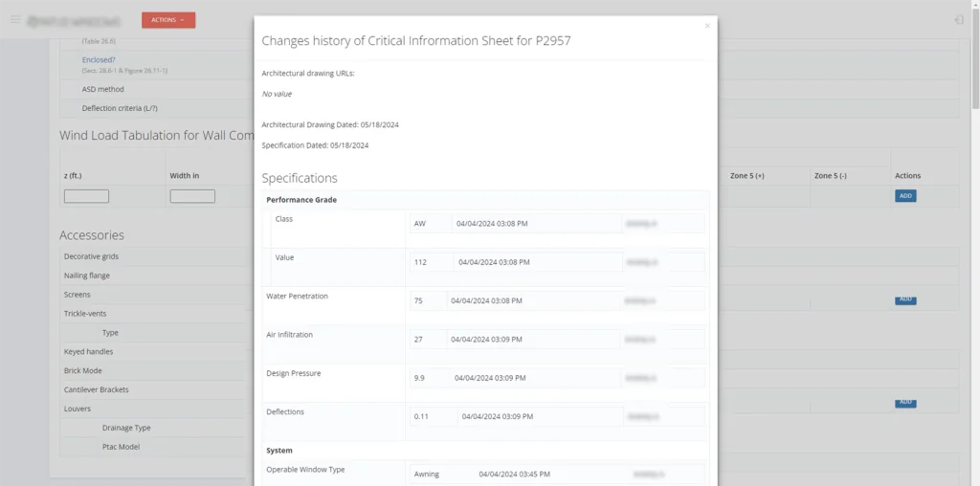Open the Enclosed? link
The width and height of the screenshot is (980, 486).
99,60
